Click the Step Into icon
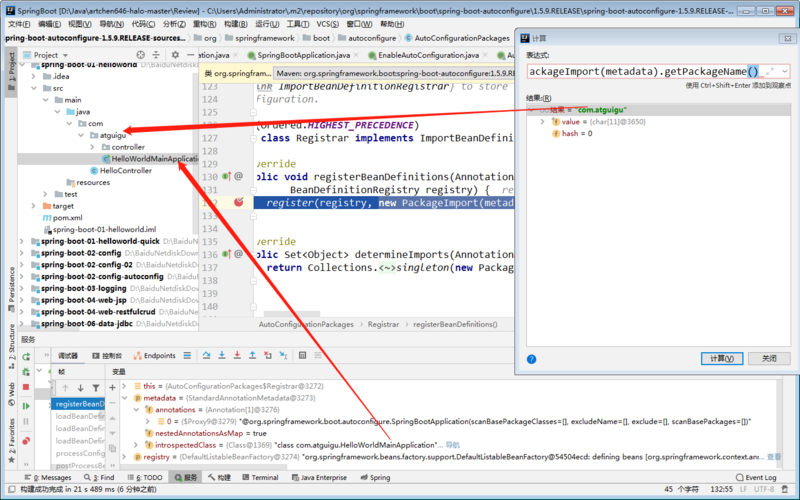 222,356
